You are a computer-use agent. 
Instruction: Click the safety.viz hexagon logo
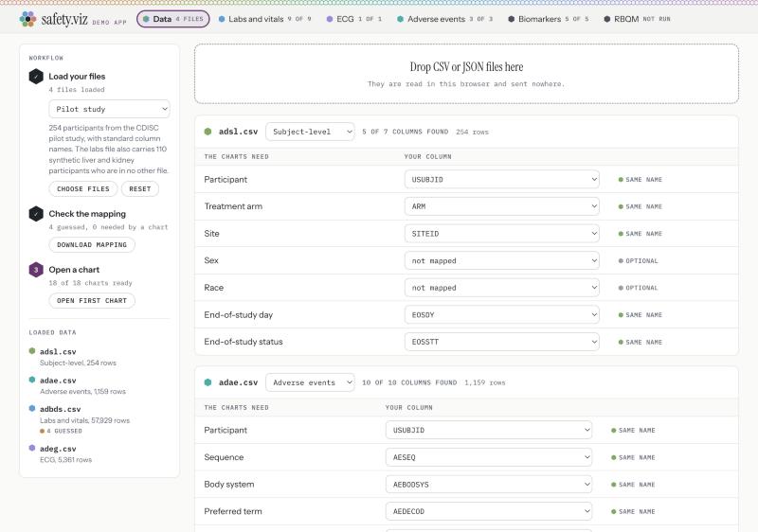point(28,19)
